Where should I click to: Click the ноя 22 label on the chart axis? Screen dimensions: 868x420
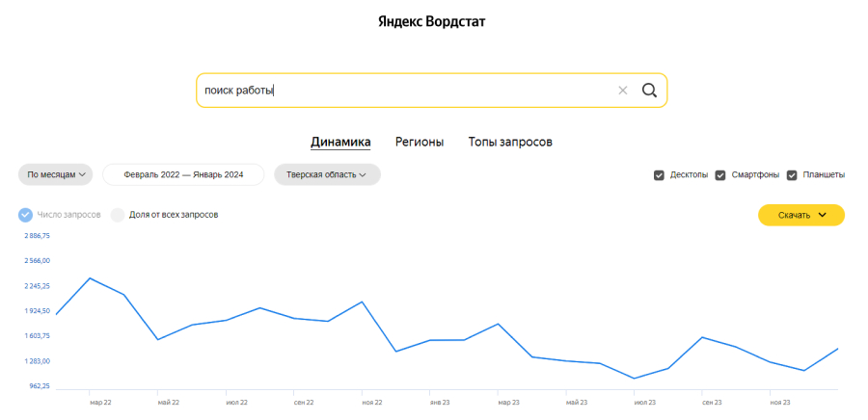coord(372,403)
